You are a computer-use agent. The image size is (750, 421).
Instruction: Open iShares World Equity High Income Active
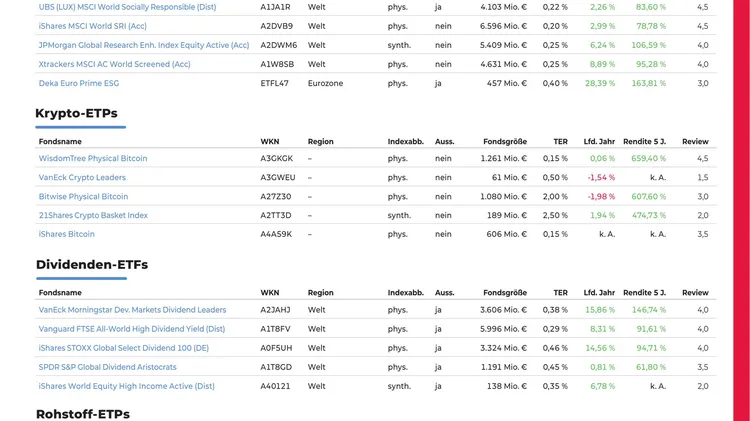click(x=126, y=386)
